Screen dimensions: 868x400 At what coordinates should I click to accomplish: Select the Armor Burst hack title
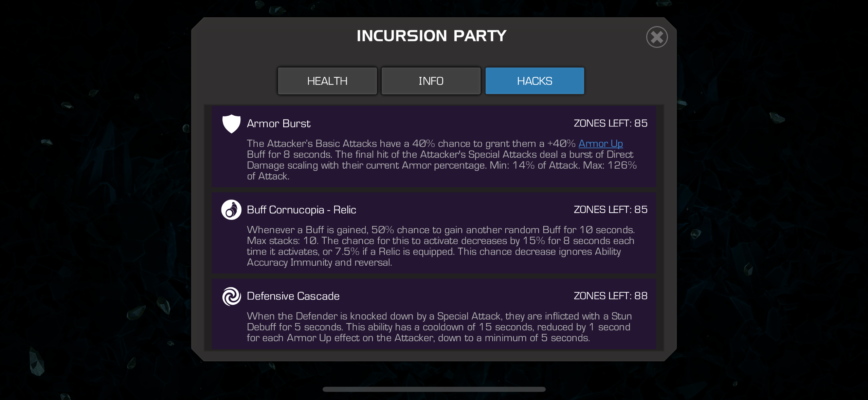278,123
